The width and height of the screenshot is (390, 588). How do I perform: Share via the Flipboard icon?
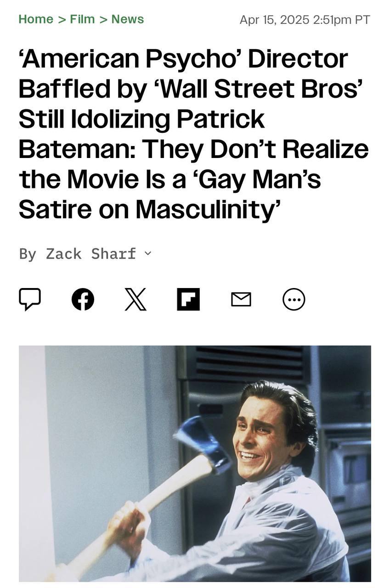pos(188,300)
